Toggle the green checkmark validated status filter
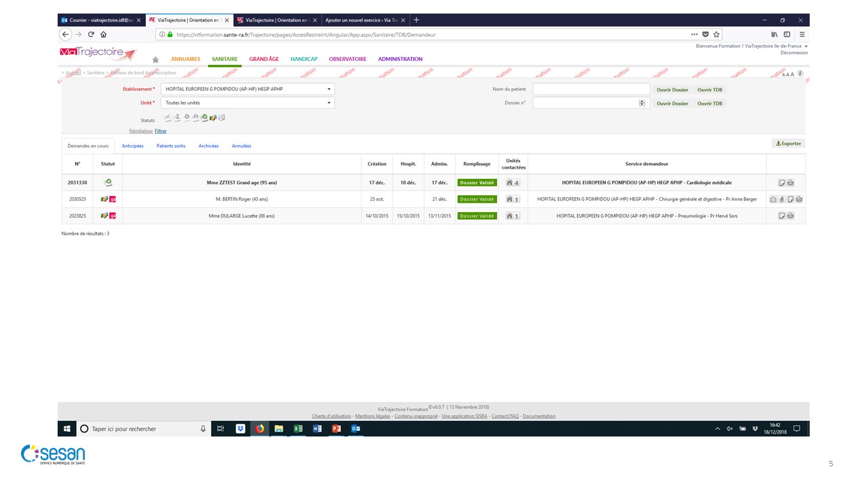This screenshot has width=868, height=488. (x=204, y=118)
